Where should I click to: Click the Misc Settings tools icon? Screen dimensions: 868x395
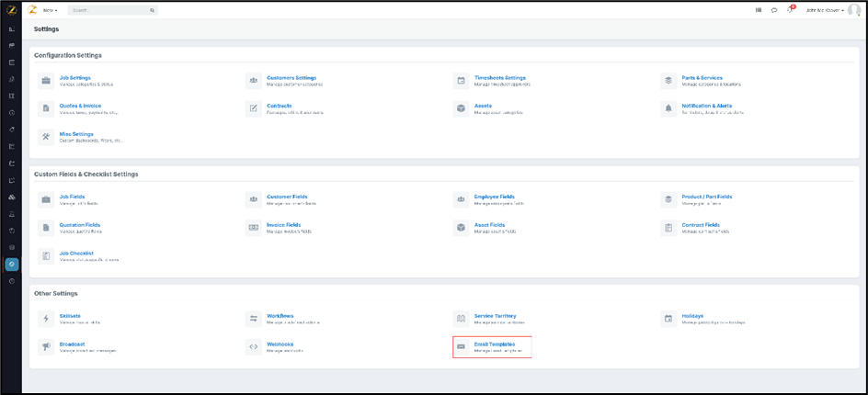click(46, 137)
